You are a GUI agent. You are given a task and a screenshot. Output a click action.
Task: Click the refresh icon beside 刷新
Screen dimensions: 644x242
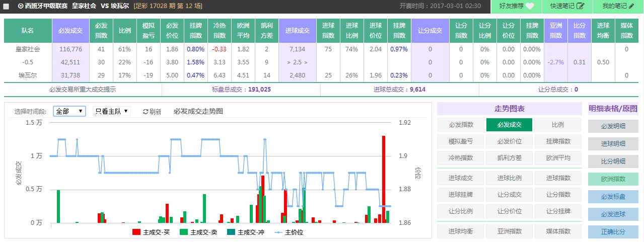point(146,112)
